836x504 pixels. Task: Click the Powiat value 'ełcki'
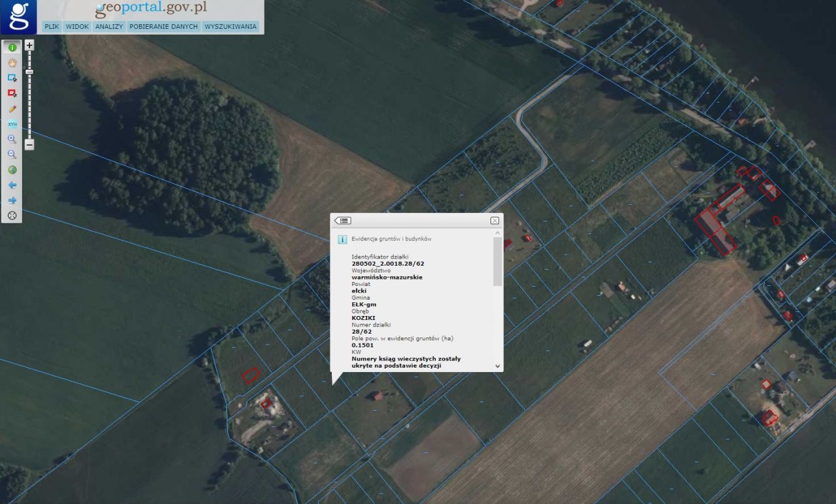(x=359, y=291)
